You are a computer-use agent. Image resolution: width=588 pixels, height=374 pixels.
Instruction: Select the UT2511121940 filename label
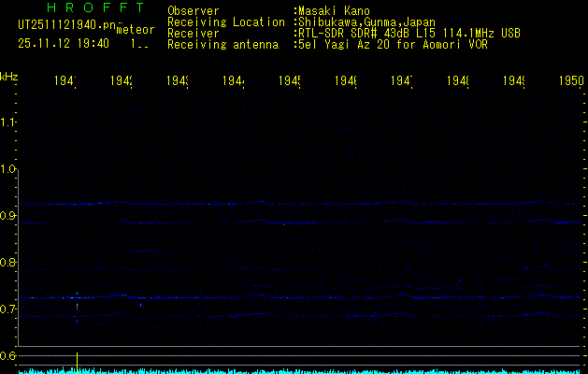tap(65, 23)
